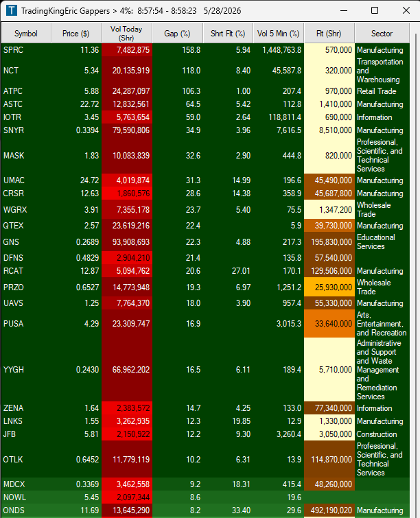Sort by the Gap (%) column header

coord(178,34)
